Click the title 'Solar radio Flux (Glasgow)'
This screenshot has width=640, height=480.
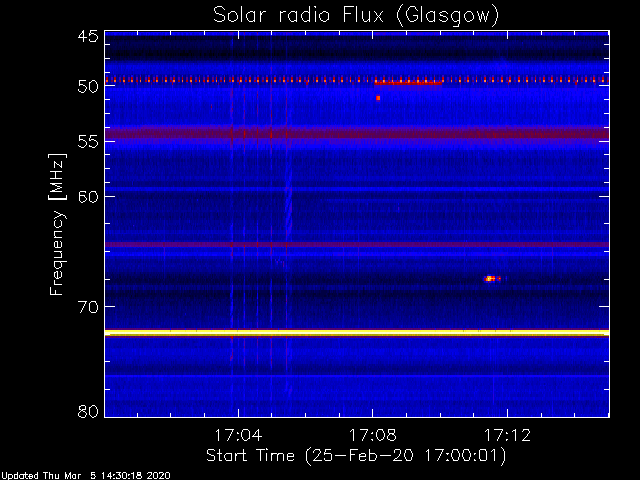356,16
